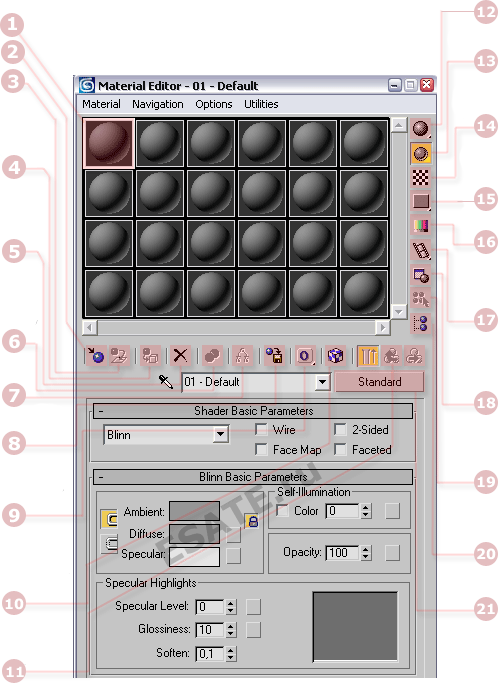This screenshot has width=498, height=683.
Task: Open the Material/Map Navigator icon
Action: (420, 323)
